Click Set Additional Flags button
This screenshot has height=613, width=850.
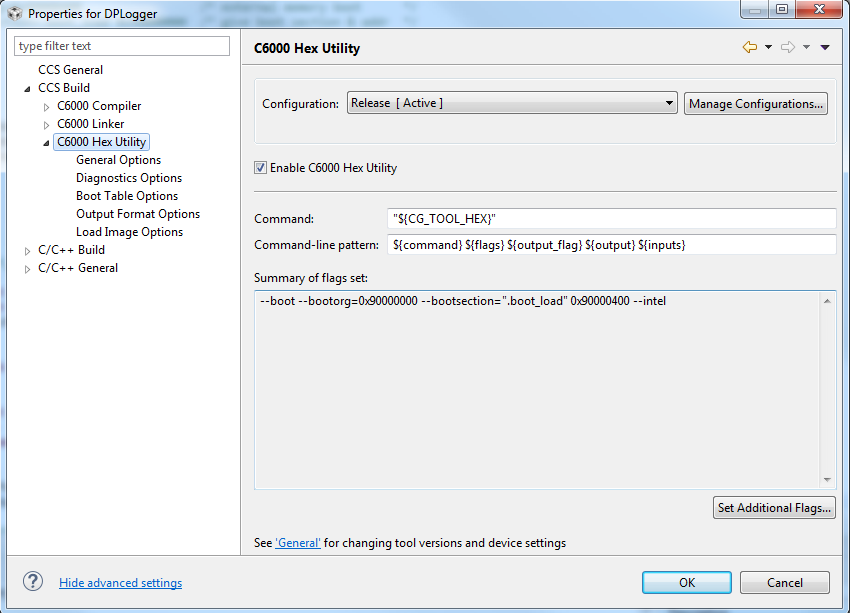[774, 508]
